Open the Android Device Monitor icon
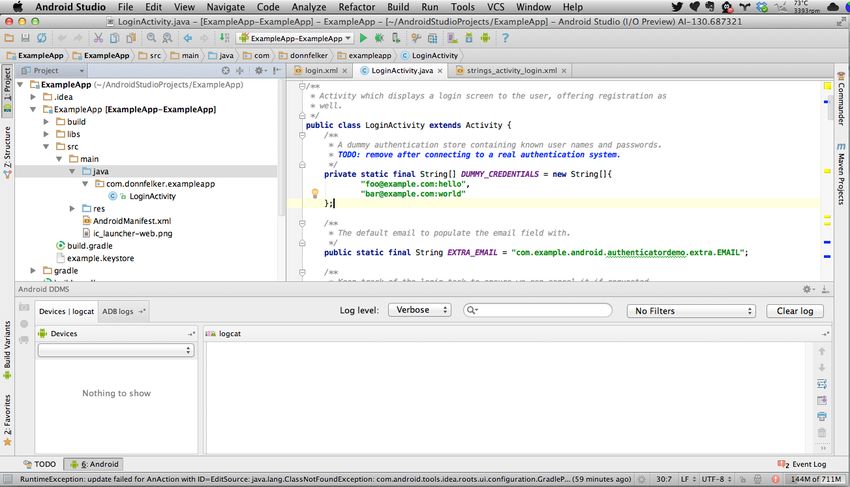 coord(485,38)
